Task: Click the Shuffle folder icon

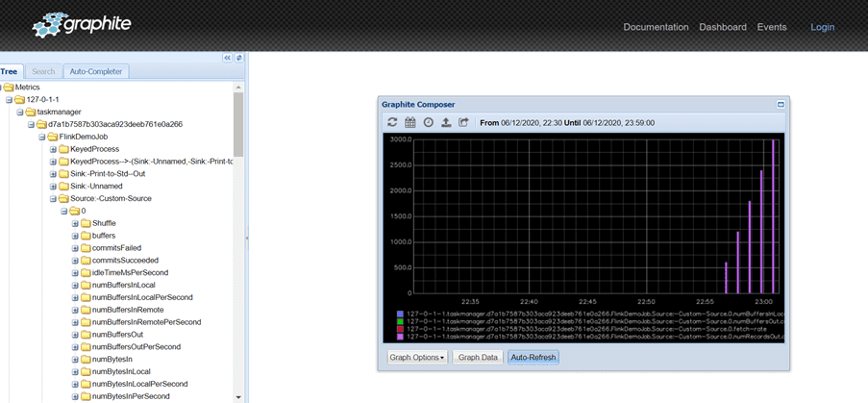Action: (86, 223)
